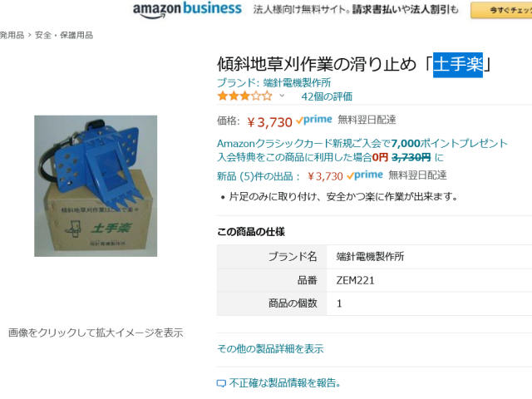Image resolution: width=532 pixels, height=399 pixels.
Task: Click the speech bubble report icon
Action: (221, 383)
